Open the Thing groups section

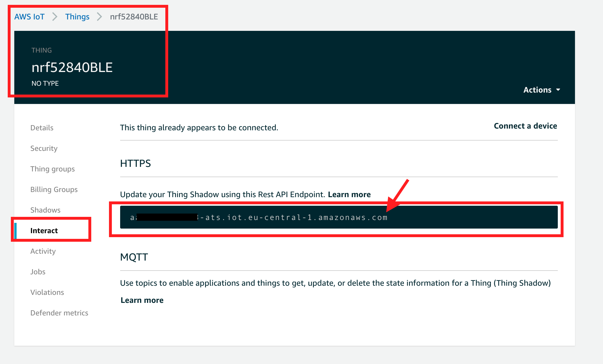(x=52, y=169)
